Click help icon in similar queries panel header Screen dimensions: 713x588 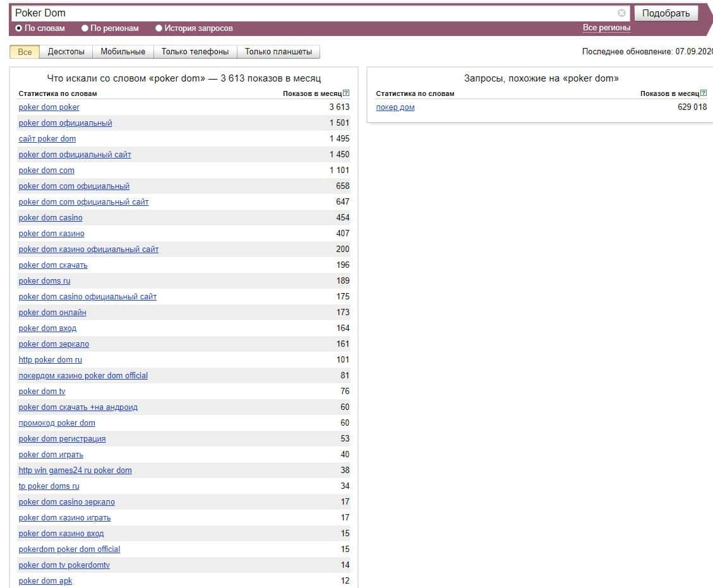coord(704,93)
